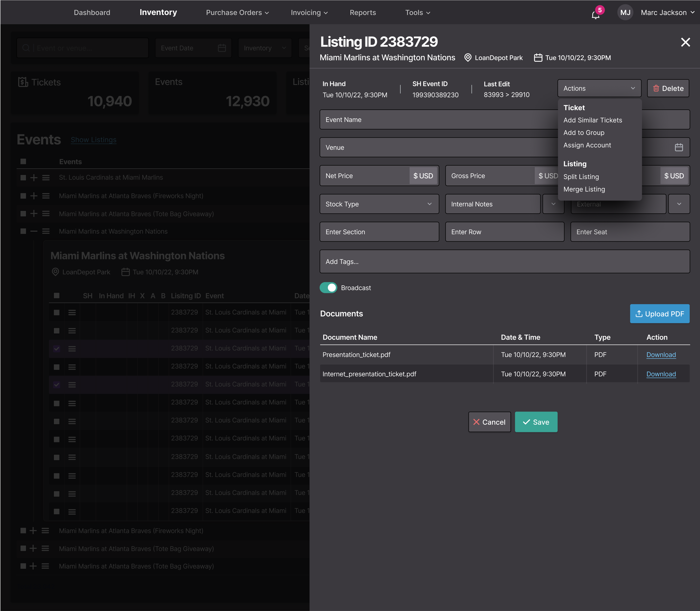Download Presentation_ticket.pdf
This screenshot has width=700, height=611.
point(661,355)
